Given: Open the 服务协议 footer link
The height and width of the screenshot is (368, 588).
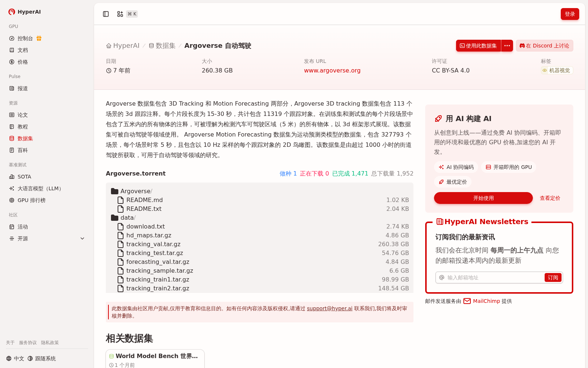Looking at the screenshot, I should pos(28,343).
